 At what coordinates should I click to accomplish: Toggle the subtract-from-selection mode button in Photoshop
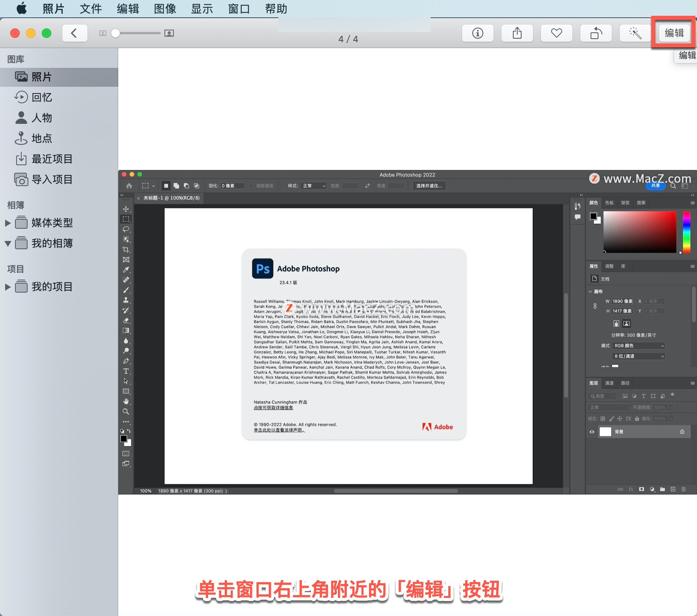[186, 186]
